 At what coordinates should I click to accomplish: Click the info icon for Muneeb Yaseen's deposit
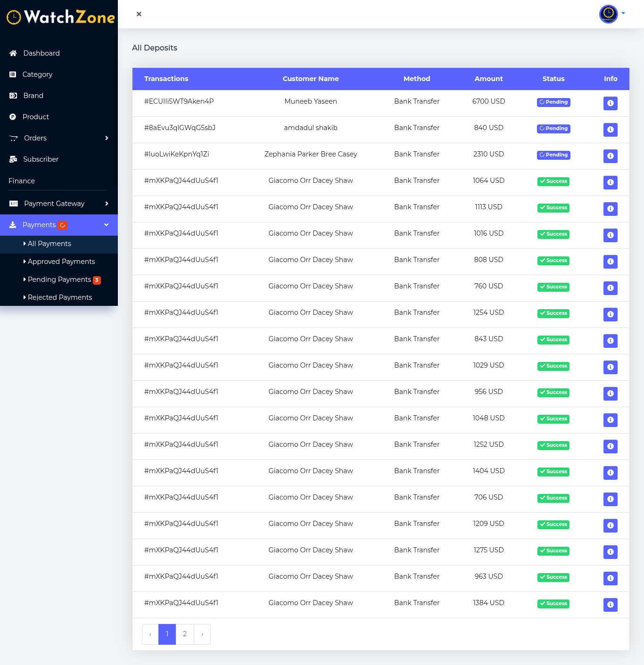610,103
